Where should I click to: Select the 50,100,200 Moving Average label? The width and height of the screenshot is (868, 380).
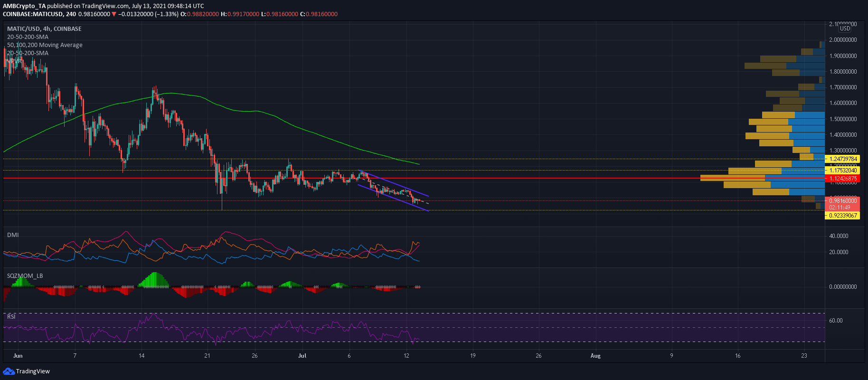tap(45, 45)
